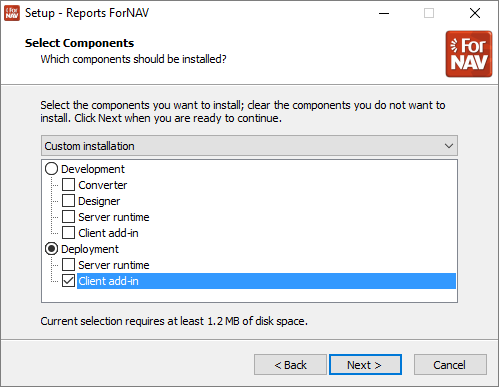499x387 pixels.
Task: Check the Designer component
Action: [68, 201]
